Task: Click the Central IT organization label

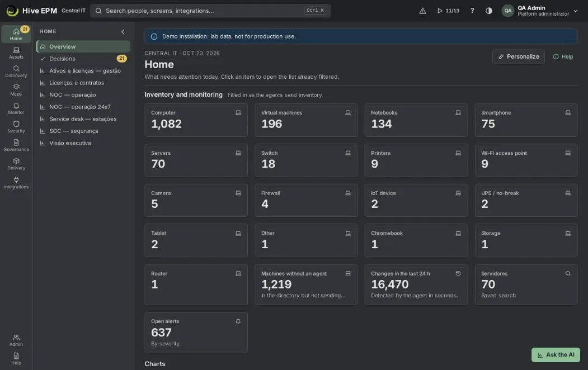Action: tap(73, 11)
